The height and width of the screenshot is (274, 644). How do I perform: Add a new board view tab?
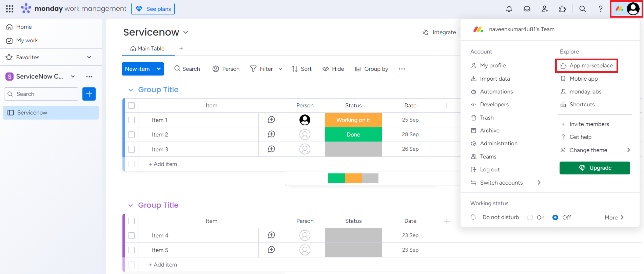click(x=181, y=48)
